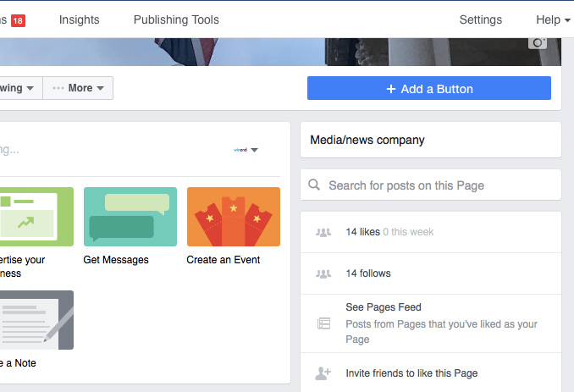Screen dimensions: 574x392
Task: Expand the Help dropdown menu
Action: pyautogui.click(x=553, y=19)
